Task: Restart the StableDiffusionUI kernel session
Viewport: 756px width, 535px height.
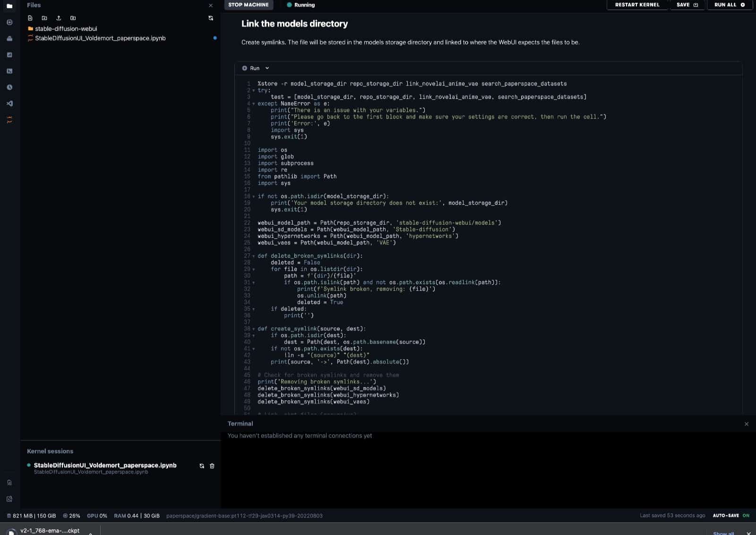Action: tap(202, 466)
